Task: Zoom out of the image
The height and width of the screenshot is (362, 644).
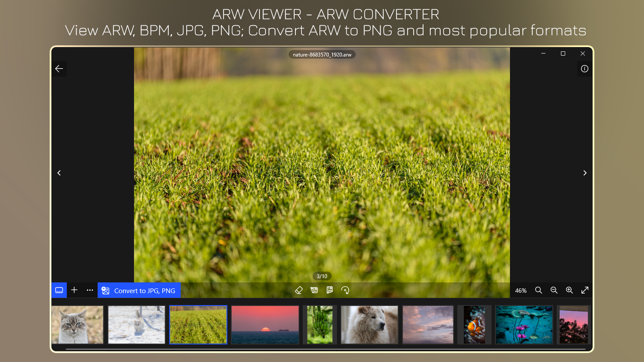Action: 554,290
